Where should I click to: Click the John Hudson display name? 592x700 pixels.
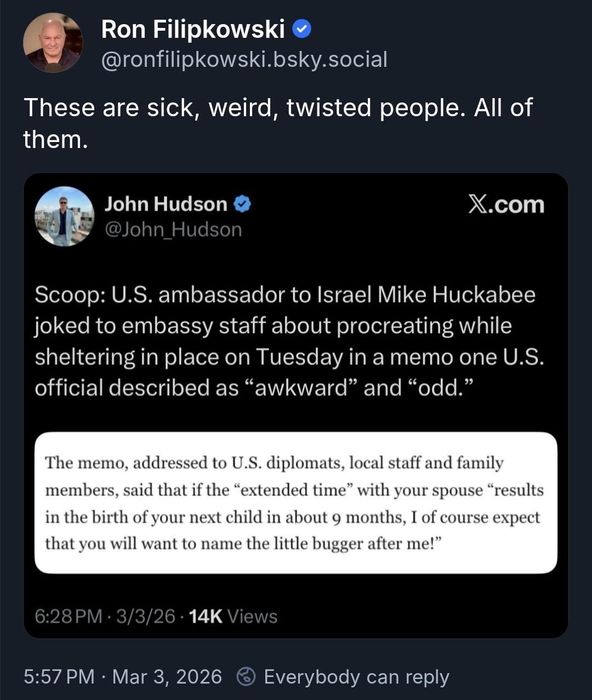pyautogui.click(x=166, y=204)
